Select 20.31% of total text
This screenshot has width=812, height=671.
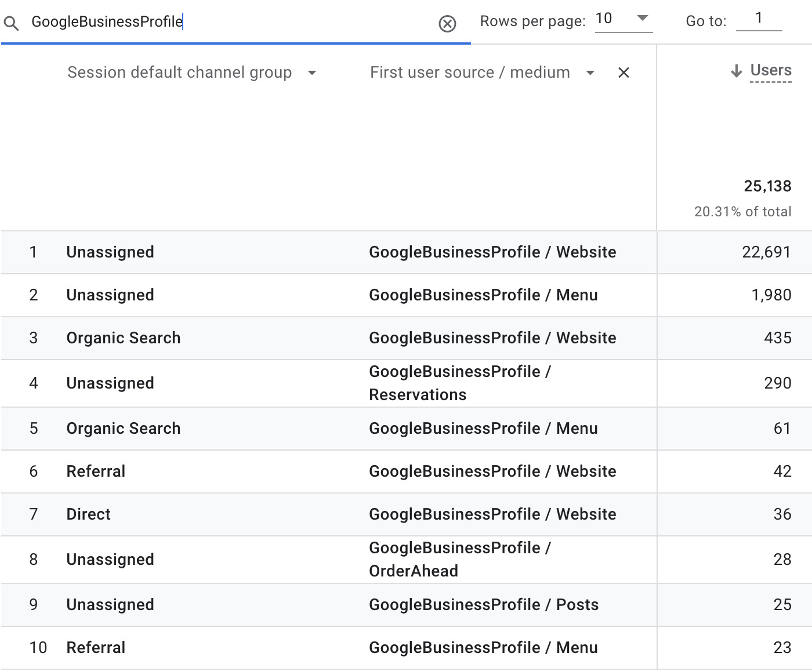coord(742,212)
